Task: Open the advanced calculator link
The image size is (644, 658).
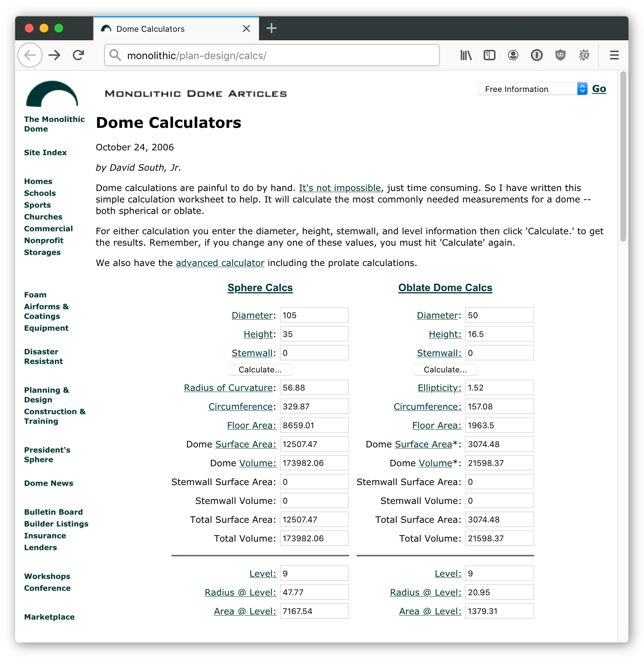Action: point(220,263)
